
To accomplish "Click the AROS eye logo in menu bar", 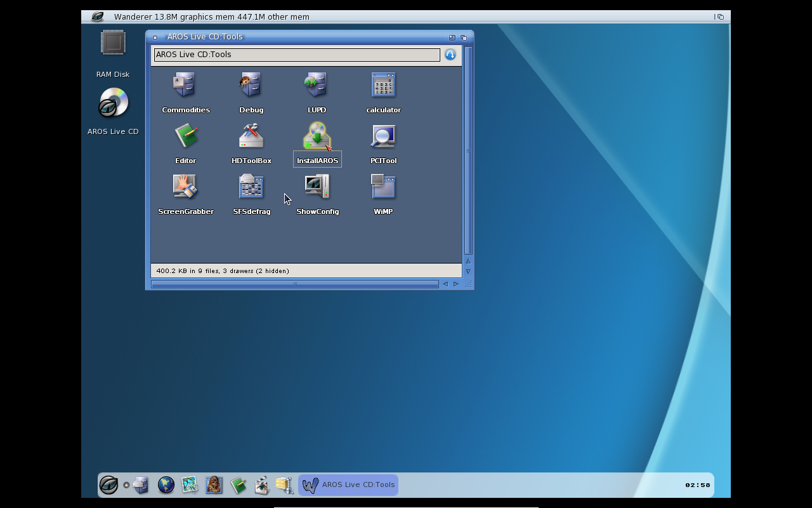I will pos(97,17).
